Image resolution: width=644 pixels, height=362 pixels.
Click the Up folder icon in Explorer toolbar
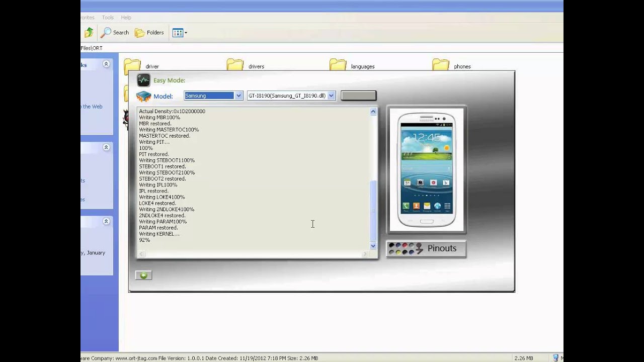point(89,33)
